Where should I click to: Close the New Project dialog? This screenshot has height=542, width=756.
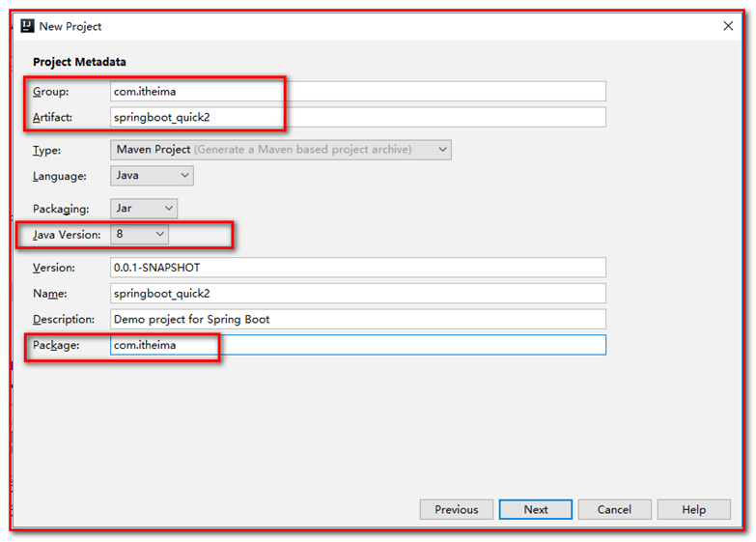click(x=728, y=26)
